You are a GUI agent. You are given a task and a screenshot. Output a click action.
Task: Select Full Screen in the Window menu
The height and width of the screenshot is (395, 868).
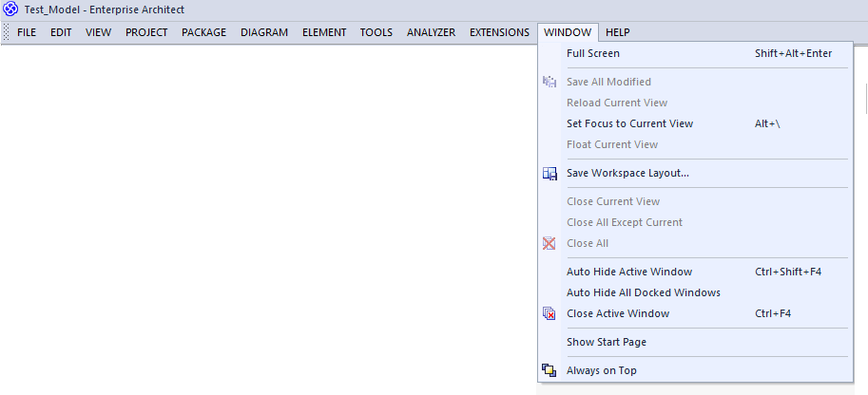(x=696, y=54)
